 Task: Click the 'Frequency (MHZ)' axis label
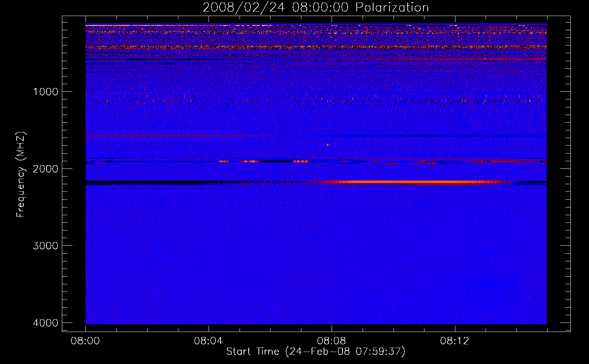pyautogui.click(x=21, y=175)
